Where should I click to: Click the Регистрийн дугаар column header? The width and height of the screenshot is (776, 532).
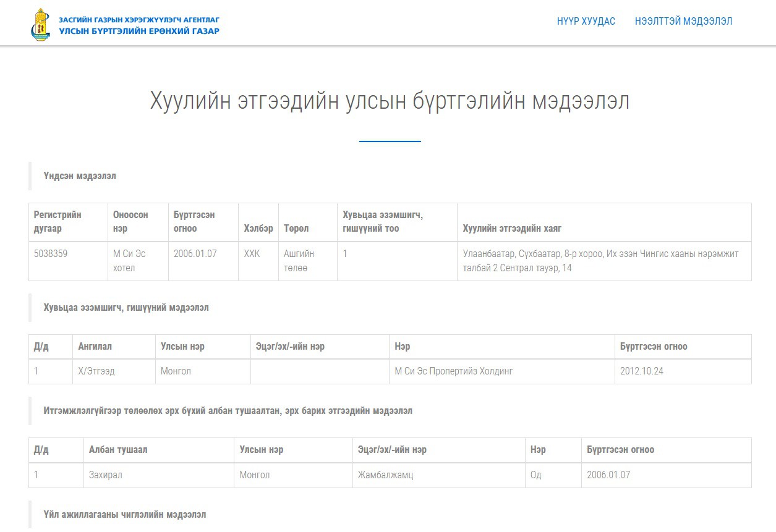(69, 222)
